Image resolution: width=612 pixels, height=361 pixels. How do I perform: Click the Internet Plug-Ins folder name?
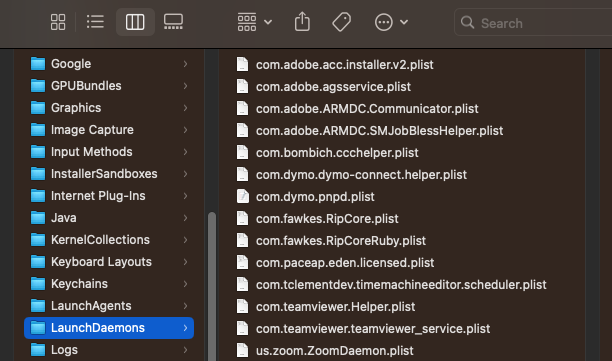tap(98, 196)
